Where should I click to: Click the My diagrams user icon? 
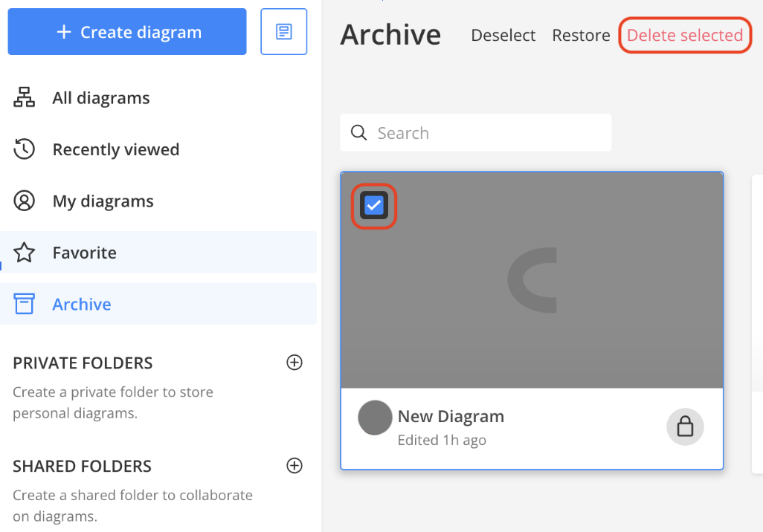pos(24,201)
